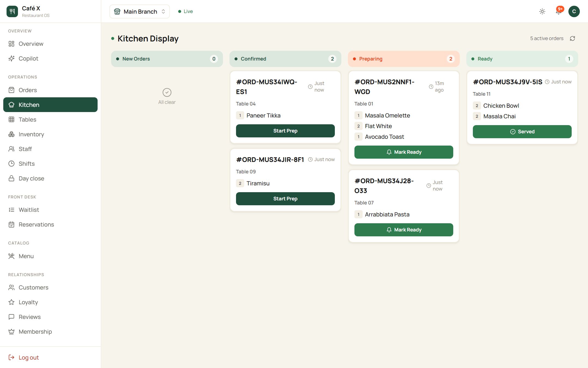Viewport: 588px width, 368px height.
Task: Click the Inventory boxes icon
Action: (x=11, y=134)
